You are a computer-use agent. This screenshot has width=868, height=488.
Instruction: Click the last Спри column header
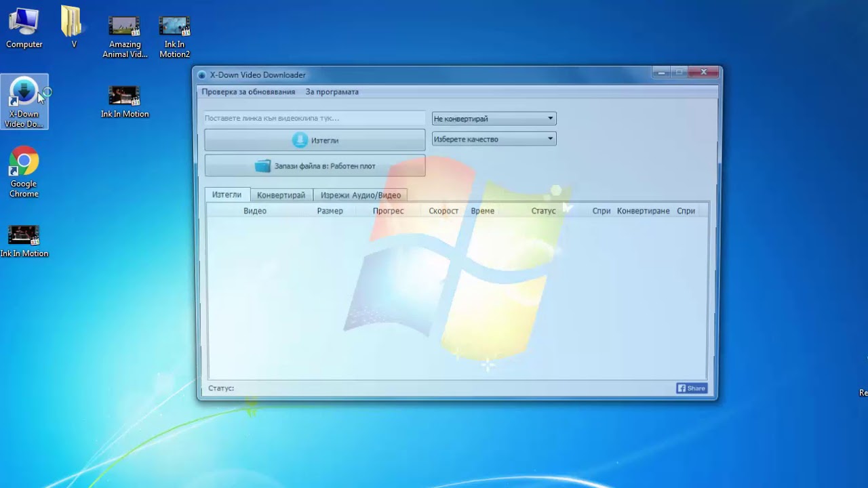coord(686,211)
